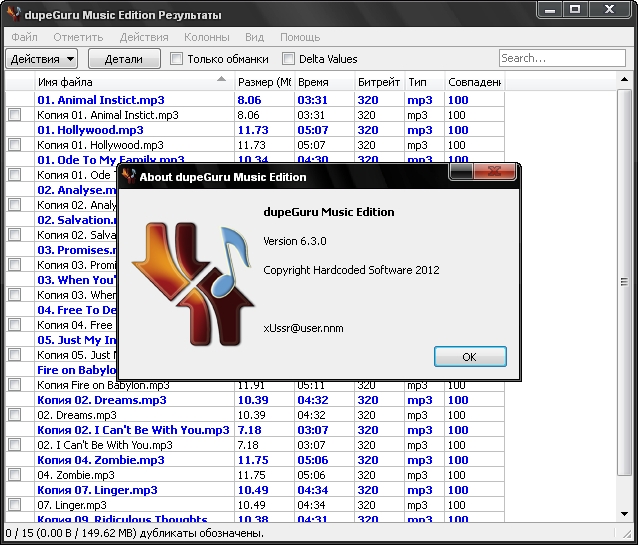Image resolution: width=638 pixels, height=545 pixels.
Task: Select Копия 04. Zombie.mp3 row
Action: pyautogui.click(x=255, y=460)
